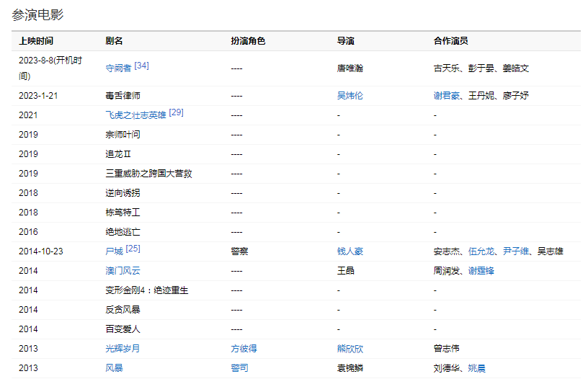This screenshot has height=379, width=588.
Task: Click citation reference [34]
Action: pos(141,66)
